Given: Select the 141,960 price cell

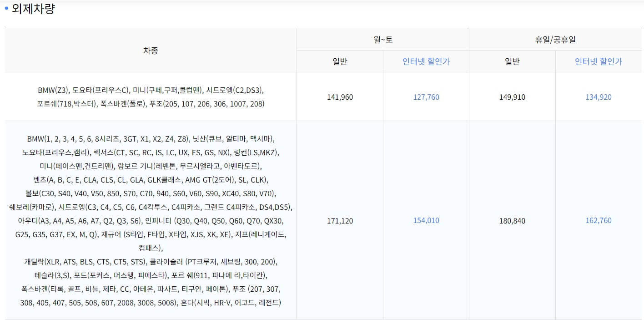Looking at the screenshot, I should 340,97.
